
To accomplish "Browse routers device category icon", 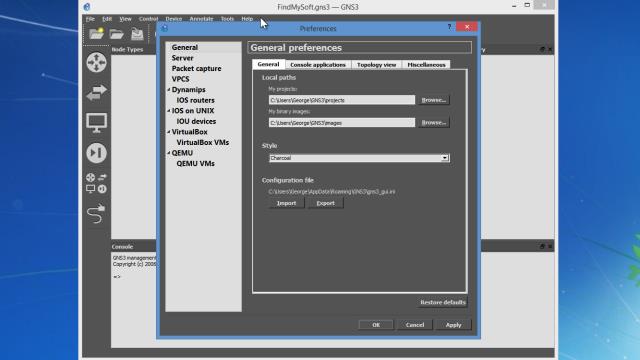I will [x=96, y=62].
